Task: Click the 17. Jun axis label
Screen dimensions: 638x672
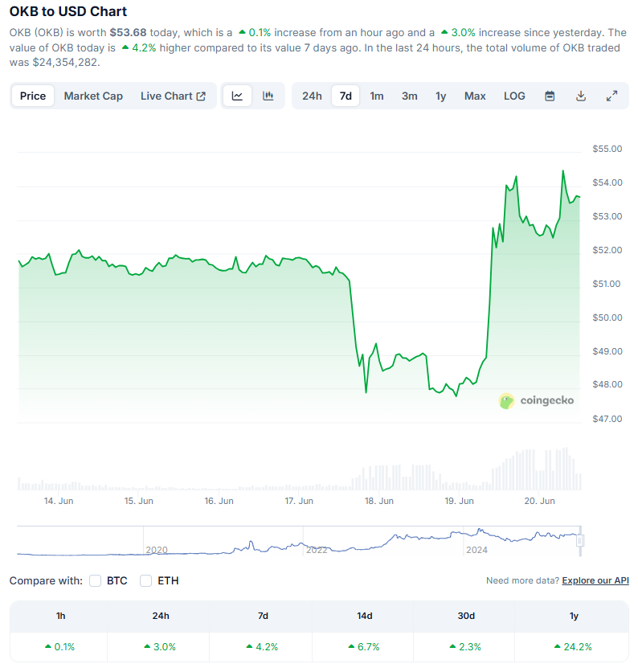Action: [299, 501]
